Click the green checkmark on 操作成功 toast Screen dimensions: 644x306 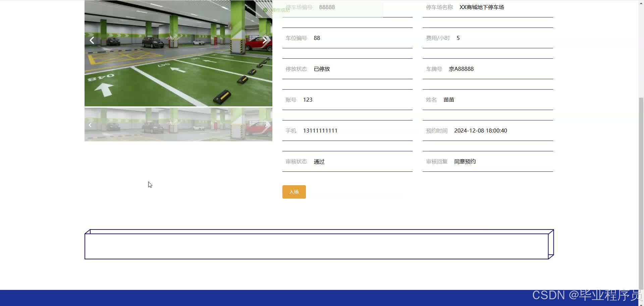(x=265, y=10)
